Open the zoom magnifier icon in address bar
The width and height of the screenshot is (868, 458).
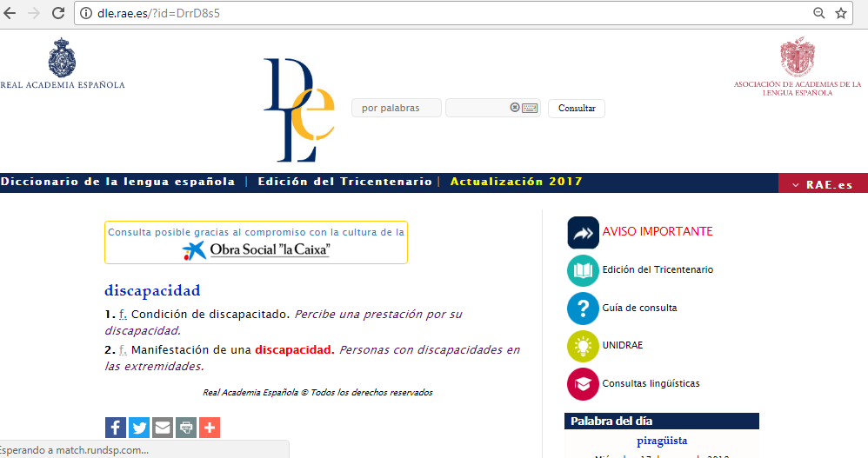click(x=818, y=13)
